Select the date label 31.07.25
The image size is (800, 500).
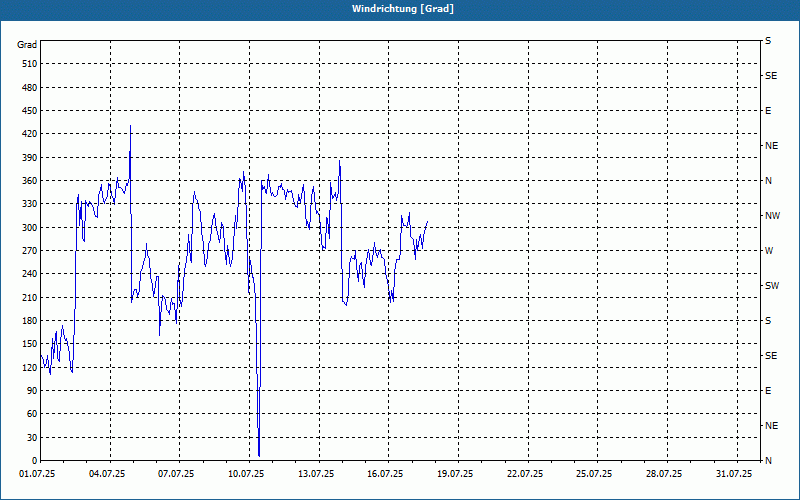coord(734,474)
